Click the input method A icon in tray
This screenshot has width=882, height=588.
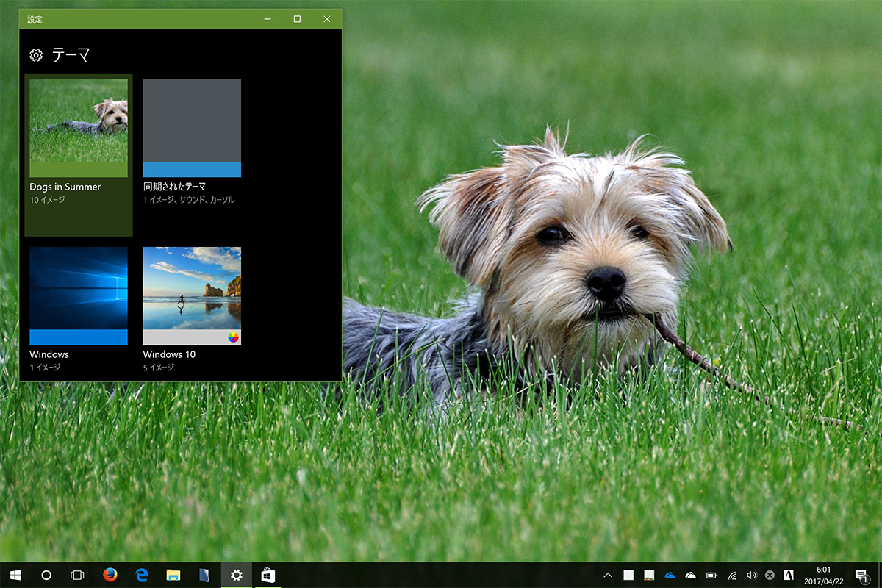pyautogui.click(x=788, y=575)
